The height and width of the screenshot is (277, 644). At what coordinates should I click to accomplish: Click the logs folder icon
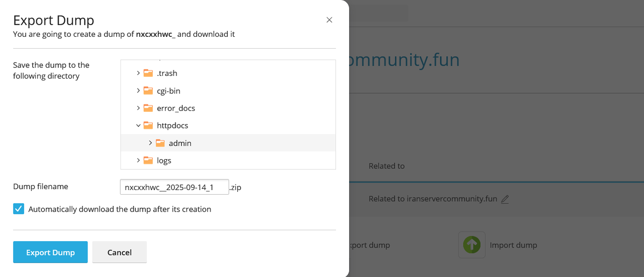(x=148, y=161)
